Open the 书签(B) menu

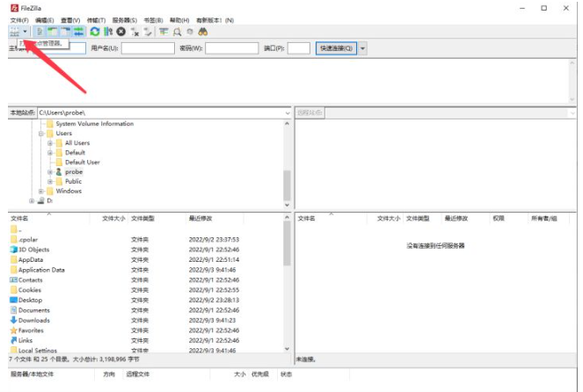click(153, 20)
